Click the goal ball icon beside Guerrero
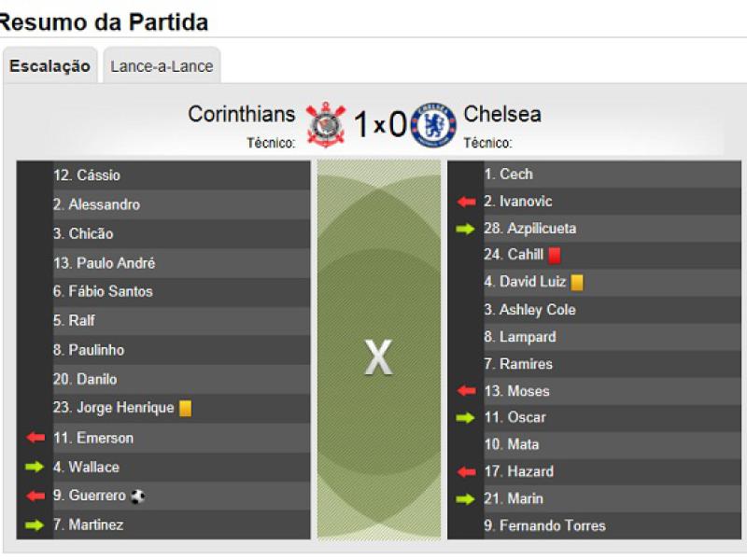This screenshot has width=747, height=560. 137,497
